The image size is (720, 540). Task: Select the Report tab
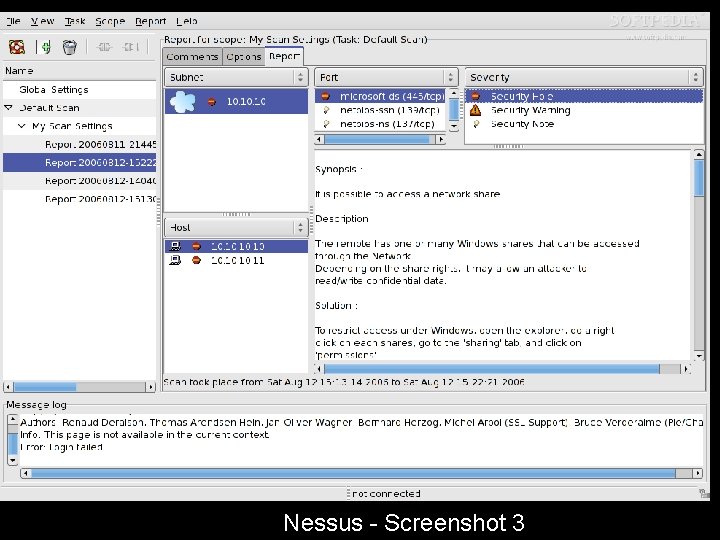(284, 56)
